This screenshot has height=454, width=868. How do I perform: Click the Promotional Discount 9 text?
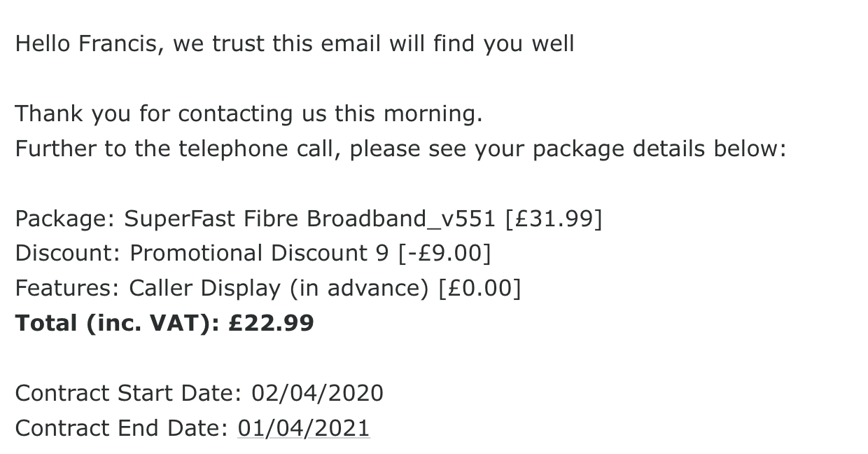(x=259, y=253)
